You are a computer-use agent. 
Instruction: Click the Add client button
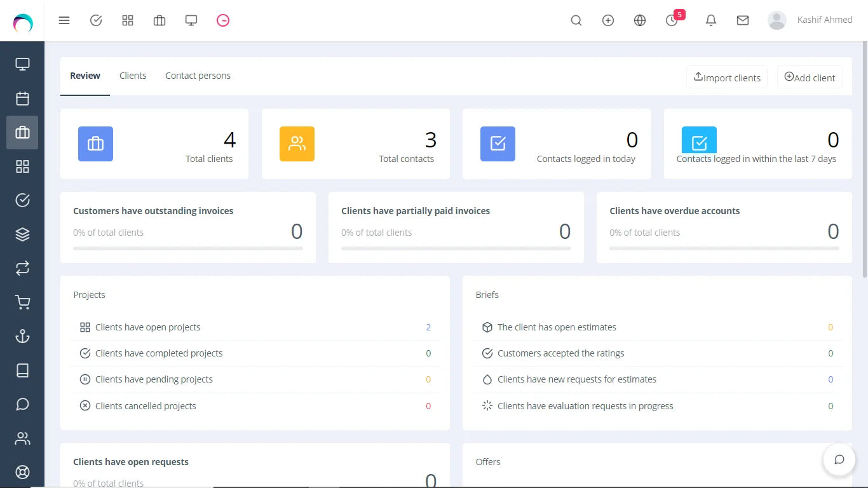pyautogui.click(x=810, y=77)
